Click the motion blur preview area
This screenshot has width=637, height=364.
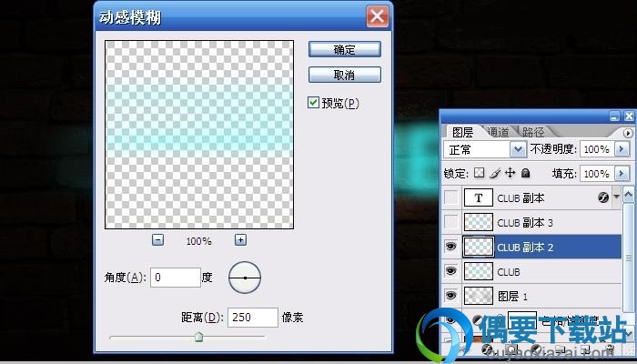pyautogui.click(x=199, y=135)
